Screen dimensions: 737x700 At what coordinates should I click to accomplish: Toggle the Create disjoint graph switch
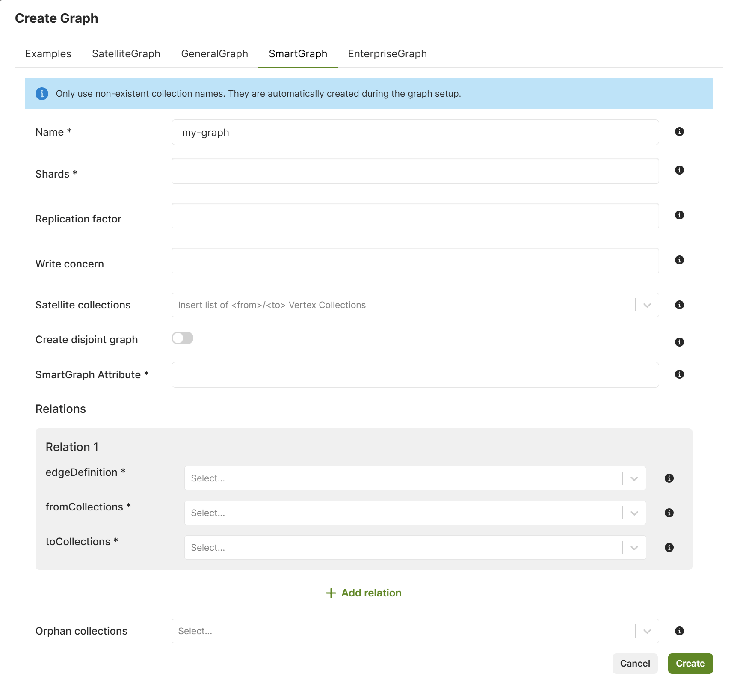(x=183, y=338)
